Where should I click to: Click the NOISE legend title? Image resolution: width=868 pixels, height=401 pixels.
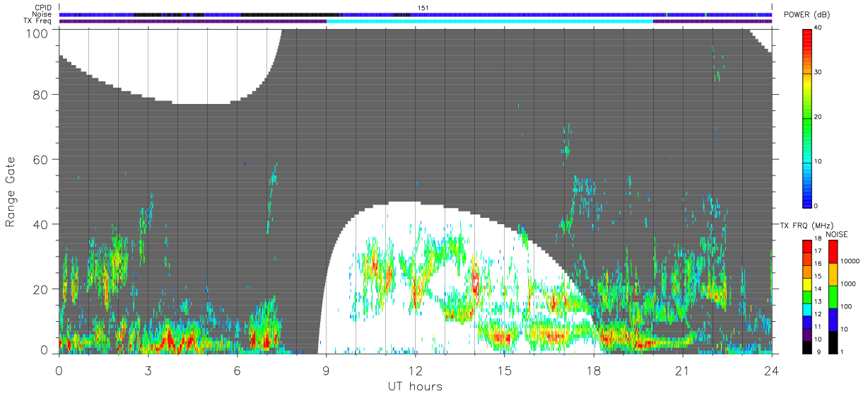tap(836, 233)
